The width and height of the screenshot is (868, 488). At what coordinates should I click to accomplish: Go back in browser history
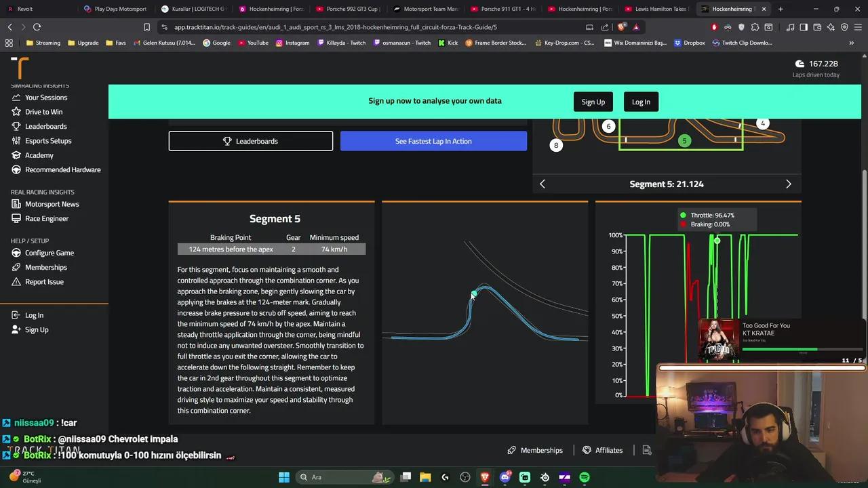(9, 27)
